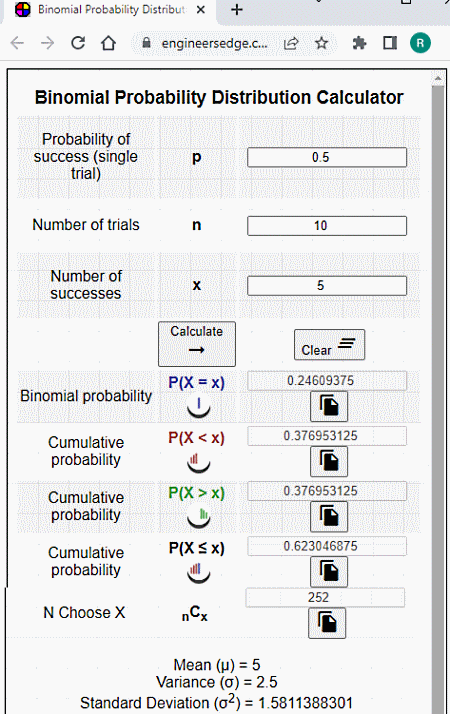
Task: Click the P(X ≤ x) chart icon
Action: tap(199, 572)
